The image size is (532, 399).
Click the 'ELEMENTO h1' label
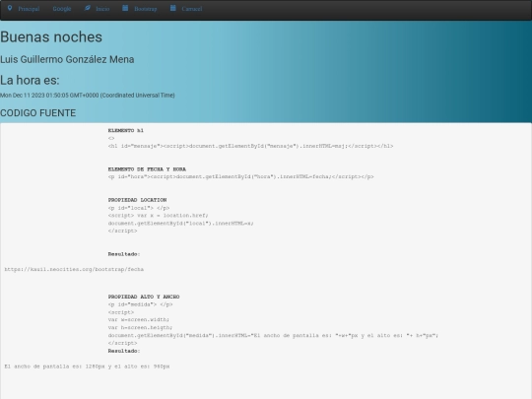tap(126, 131)
